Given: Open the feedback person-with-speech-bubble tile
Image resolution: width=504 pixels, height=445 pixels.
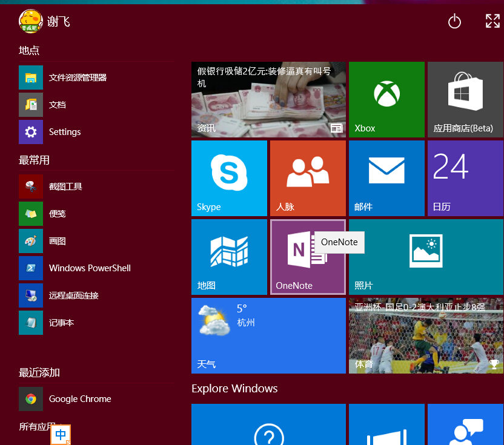Looking at the screenshot, I should (x=465, y=424).
